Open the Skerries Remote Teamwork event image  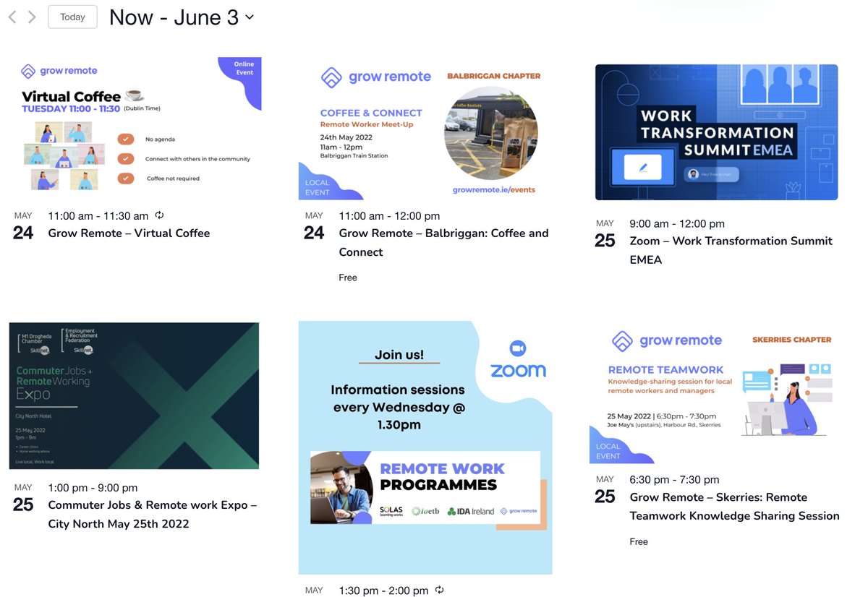[x=716, y=392]
